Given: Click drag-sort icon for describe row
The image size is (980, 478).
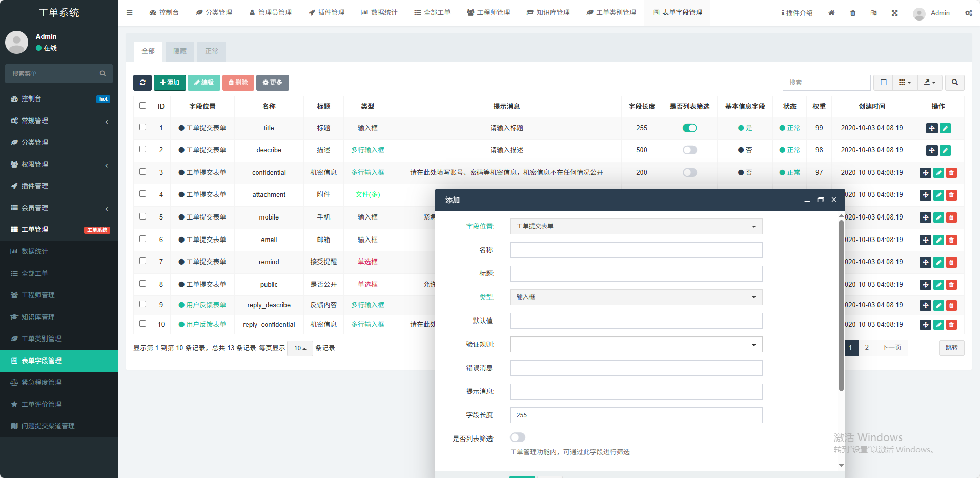Looking at the screenshot, I should pos(932,150).
